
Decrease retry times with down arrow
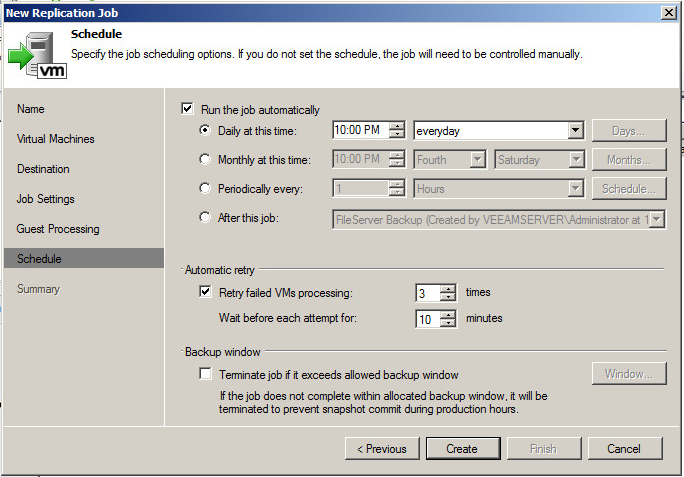click(x=448, y=297)
